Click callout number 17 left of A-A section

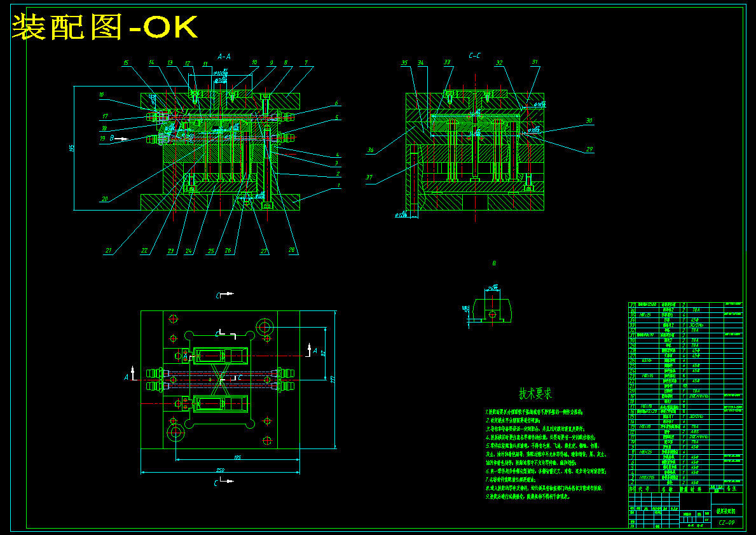tap(105, 116)
